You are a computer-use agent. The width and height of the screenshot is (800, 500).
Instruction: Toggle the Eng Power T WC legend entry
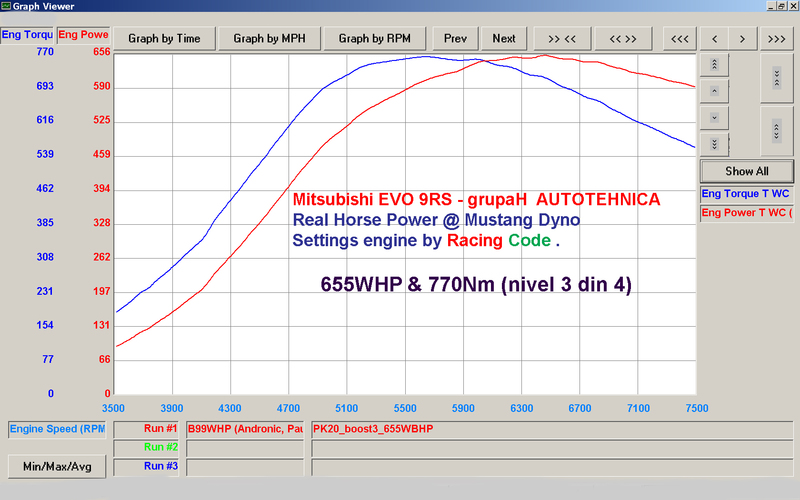coord(746,213)
